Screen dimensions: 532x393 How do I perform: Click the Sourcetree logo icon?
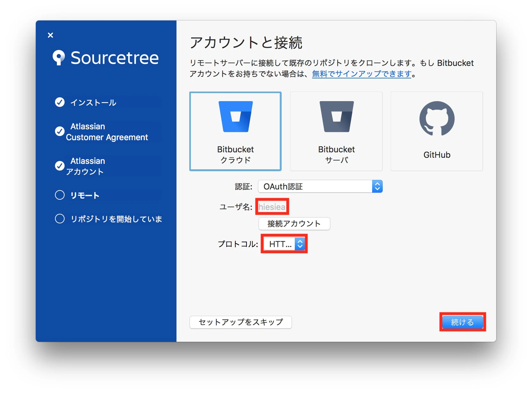pos(59,58)
